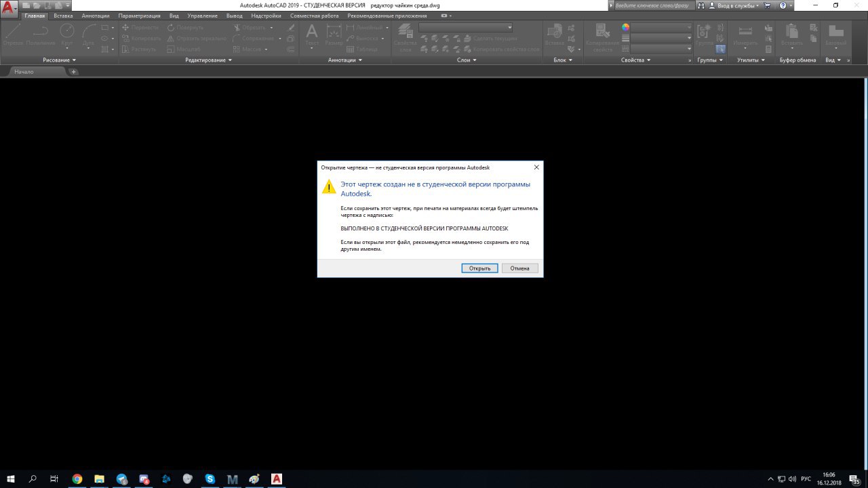Click the Масштаб (Scale) tool
The image size is (868, 488).
(184, 49)
